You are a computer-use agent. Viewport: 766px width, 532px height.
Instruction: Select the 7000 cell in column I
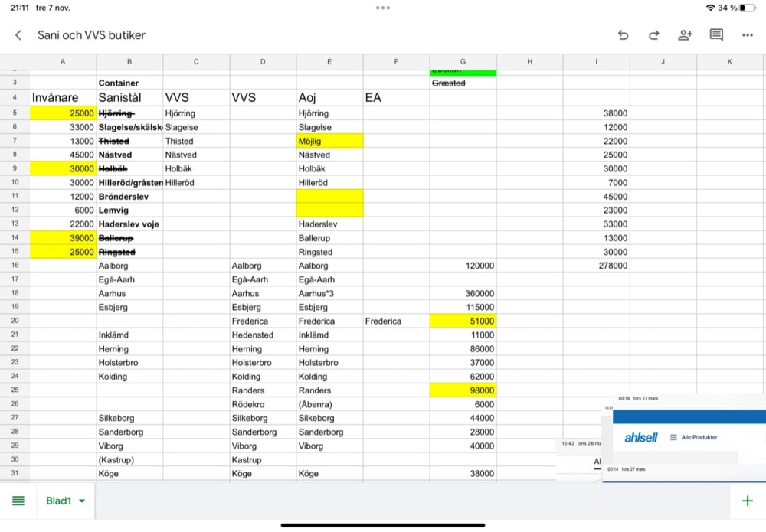[597, 183]
